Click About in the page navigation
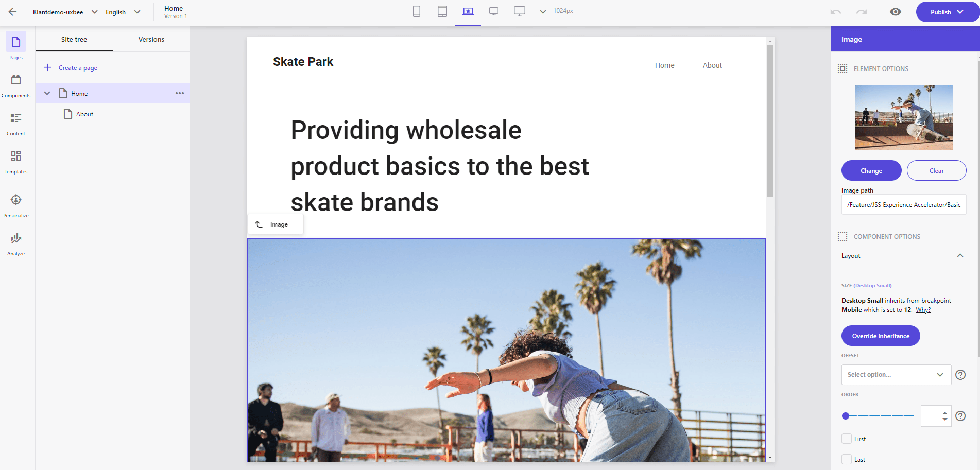Viewport: 980px width, 470px height. click(x=712, y=65)
